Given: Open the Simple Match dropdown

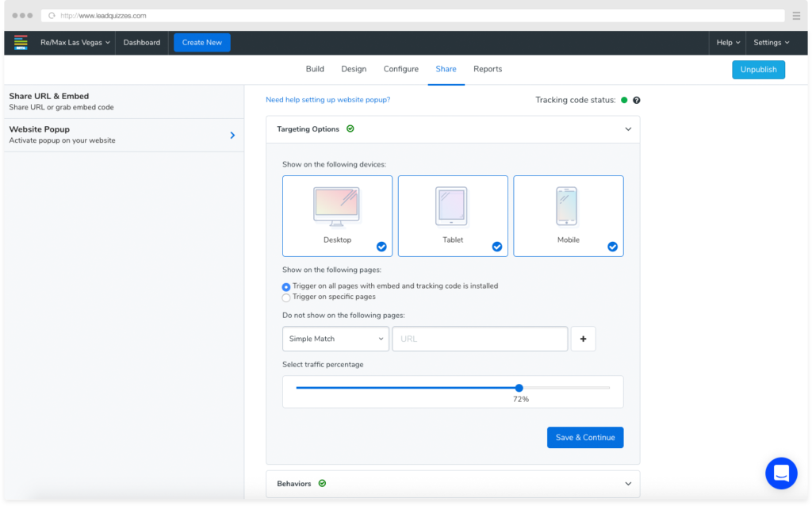Looking at the screenshot, I should point(335,339).
